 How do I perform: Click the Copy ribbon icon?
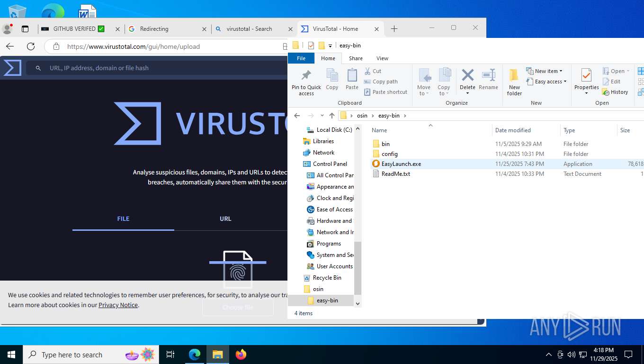point(332,75)
